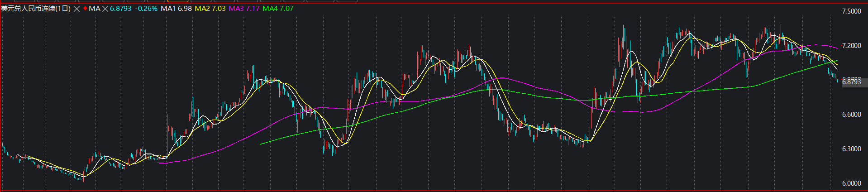Click the 7.5000 price axis label
Screen dimensions: 868x192
[851, 11]
